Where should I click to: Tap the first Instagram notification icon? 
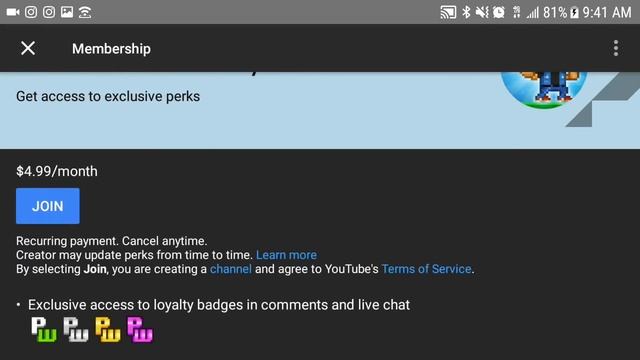point(31,12)
